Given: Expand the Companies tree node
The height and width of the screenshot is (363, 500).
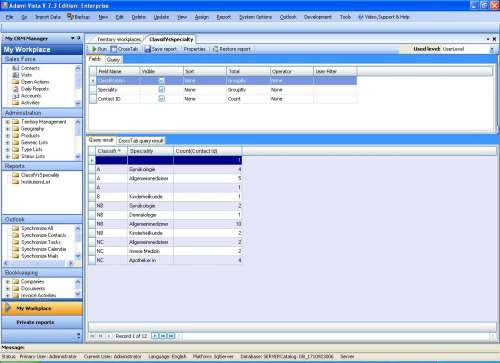Looking at the screenshot, I should (8, 282).
